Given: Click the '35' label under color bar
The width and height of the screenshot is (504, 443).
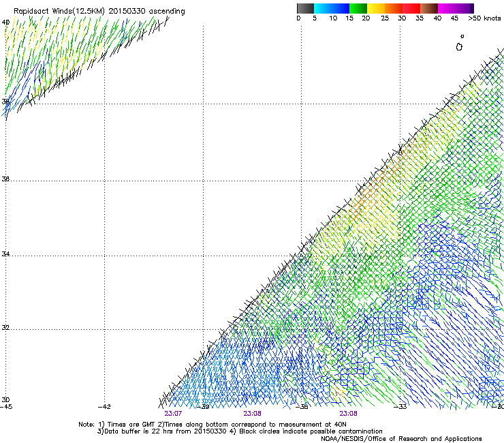Looking at the screenshot, I should click(x=420, y=18).
